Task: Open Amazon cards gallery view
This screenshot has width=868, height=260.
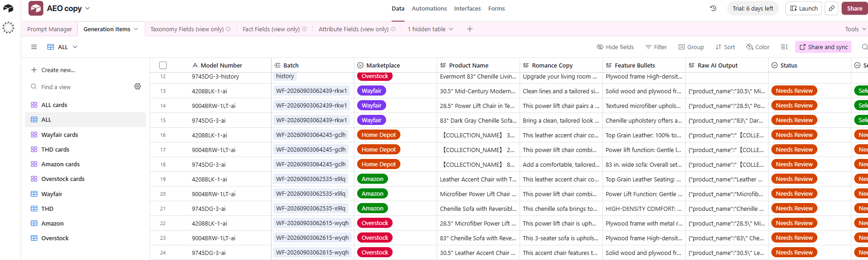Action: click(85, 164)
